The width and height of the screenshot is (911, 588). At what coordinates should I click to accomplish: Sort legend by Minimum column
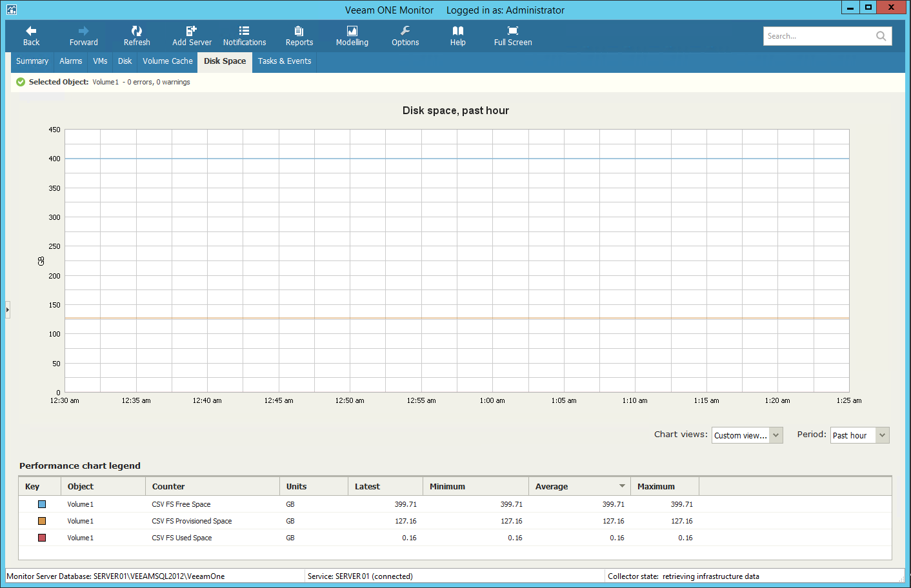[x=476, y=486]
